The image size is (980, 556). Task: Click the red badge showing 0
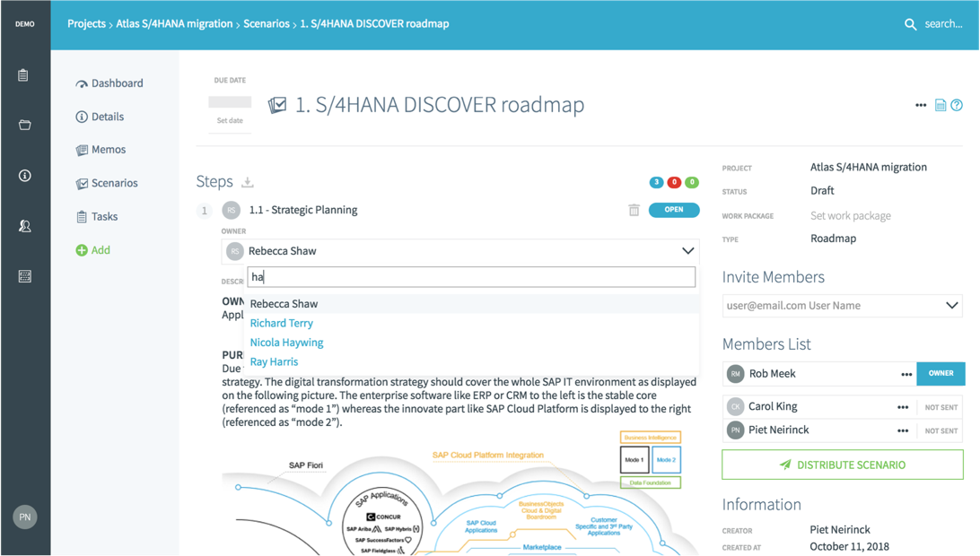(674, 182)
